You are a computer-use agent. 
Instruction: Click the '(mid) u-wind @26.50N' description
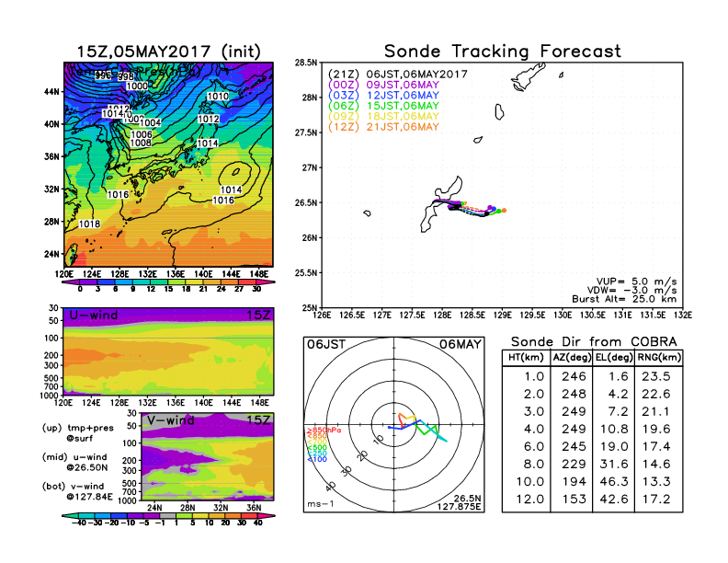pyautogui.click(x=74, y=462)
